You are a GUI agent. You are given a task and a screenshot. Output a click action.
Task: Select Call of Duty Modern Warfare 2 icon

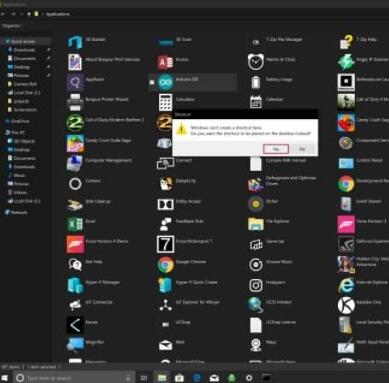tap(75, 123)
